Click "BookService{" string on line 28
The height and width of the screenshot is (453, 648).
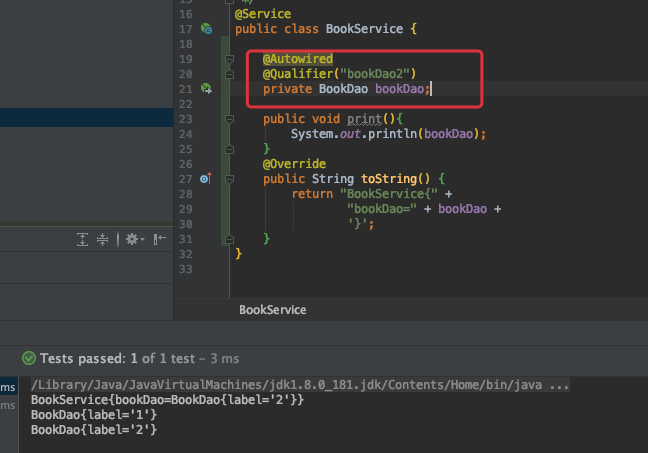point(388,194)
